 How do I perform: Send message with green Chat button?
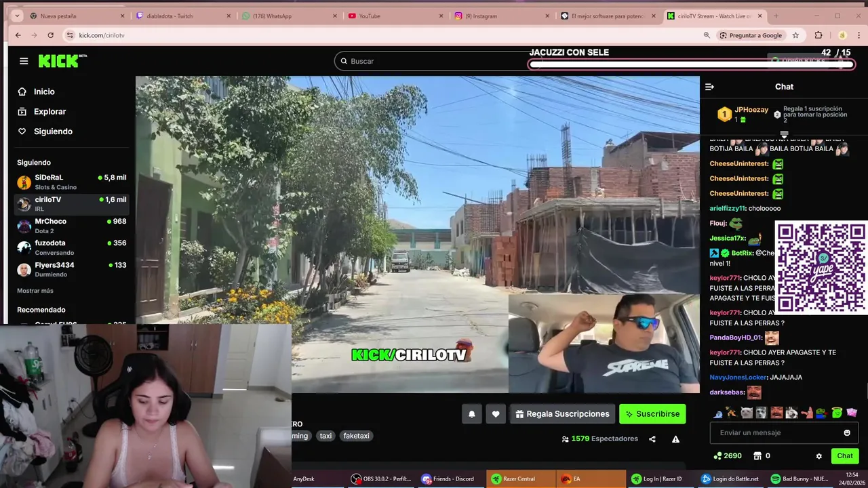(845, 456)
